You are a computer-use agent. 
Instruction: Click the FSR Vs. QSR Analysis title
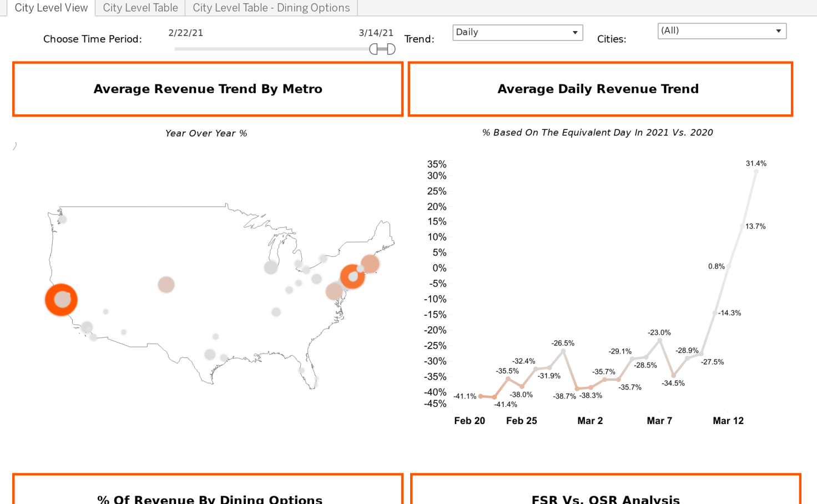[606, 499]
